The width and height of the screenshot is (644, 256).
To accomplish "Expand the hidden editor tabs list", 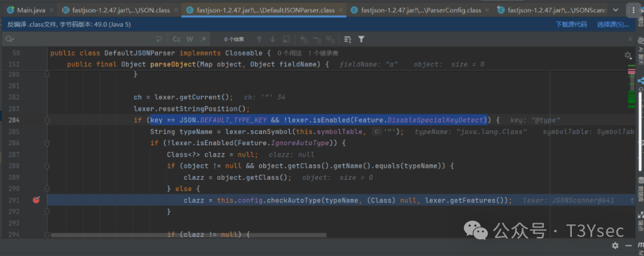I will 615,10.
